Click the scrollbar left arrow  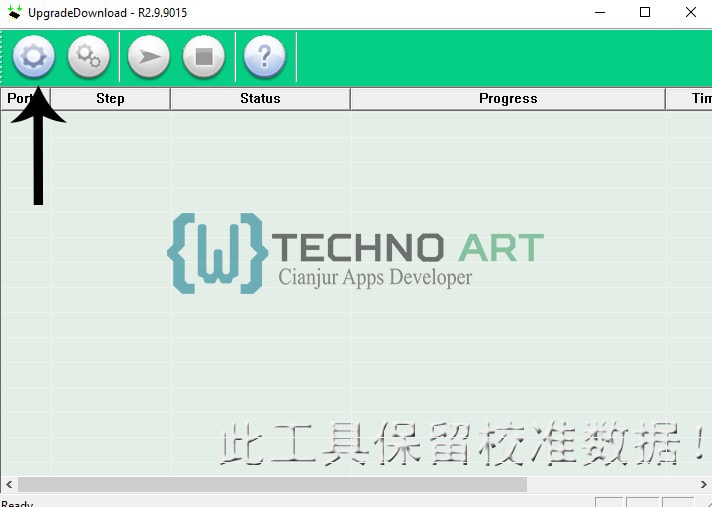pyautogui.click(x=9, y=484)
